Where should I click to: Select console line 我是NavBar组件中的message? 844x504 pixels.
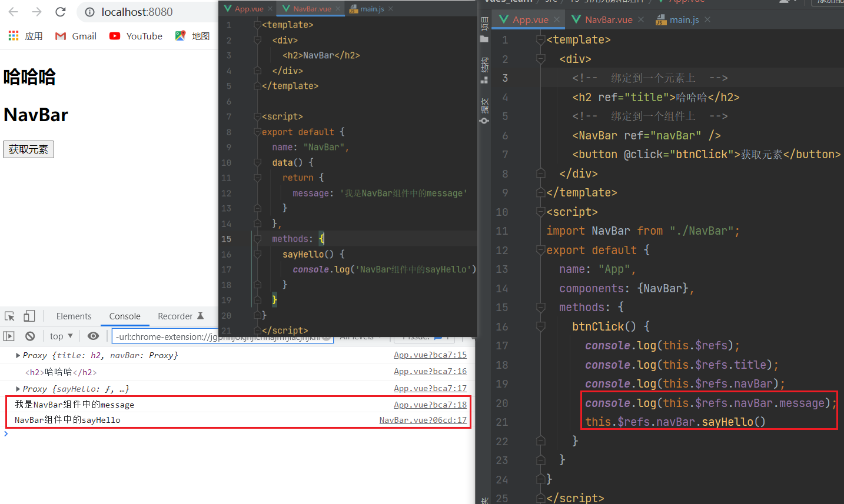[74, 405]
